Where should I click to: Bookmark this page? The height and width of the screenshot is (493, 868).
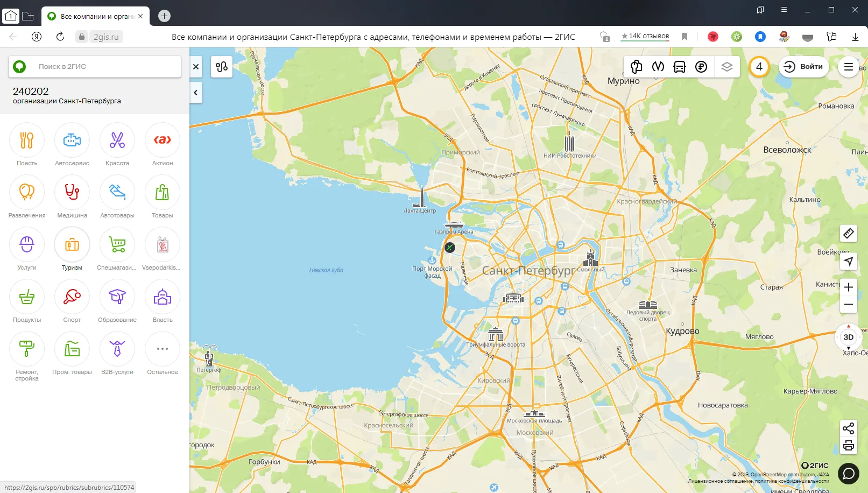[x=684, y=37]
